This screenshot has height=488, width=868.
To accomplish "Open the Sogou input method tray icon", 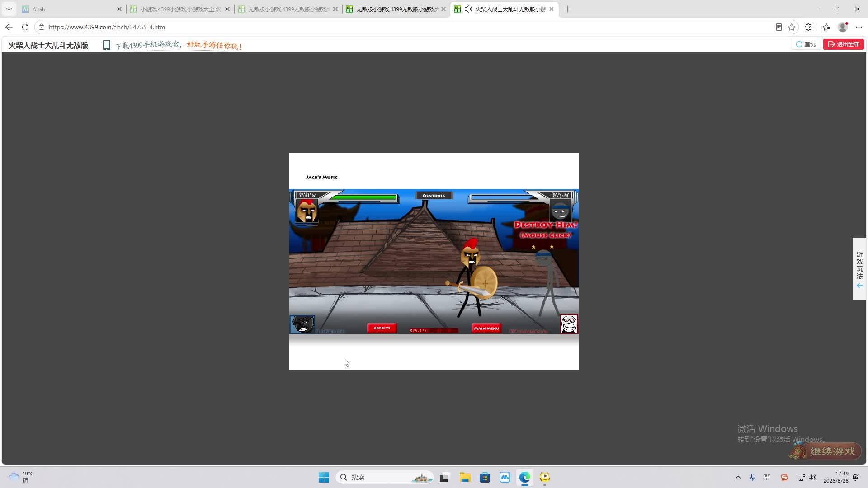I will [x=784, y=477].
